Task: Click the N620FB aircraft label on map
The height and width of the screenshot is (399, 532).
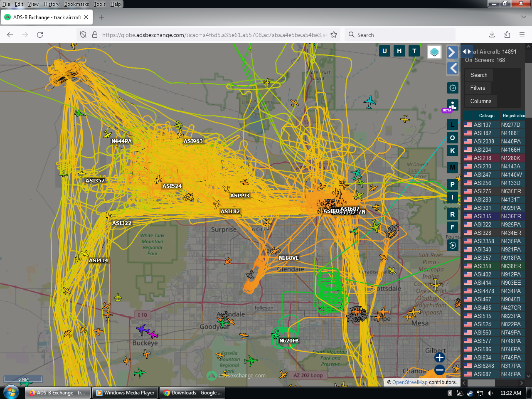Action: tap(289, 341)
